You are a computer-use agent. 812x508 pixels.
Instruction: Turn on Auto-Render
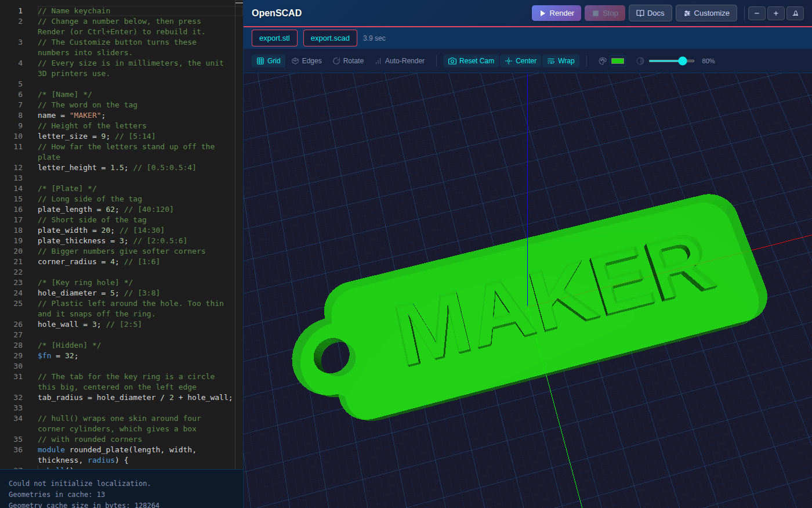pyautogui.click(x=400, y=61)
